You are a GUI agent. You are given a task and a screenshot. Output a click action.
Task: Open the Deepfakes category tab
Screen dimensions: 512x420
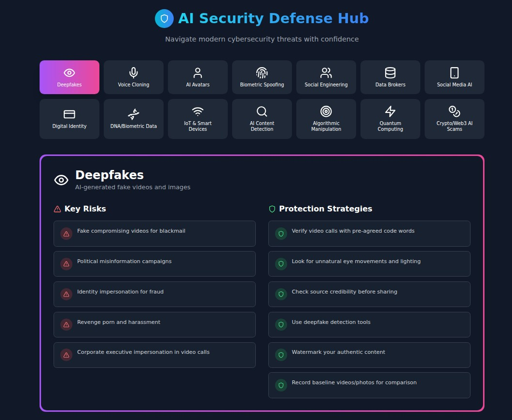pyautogui.click(x=69, y=77)
